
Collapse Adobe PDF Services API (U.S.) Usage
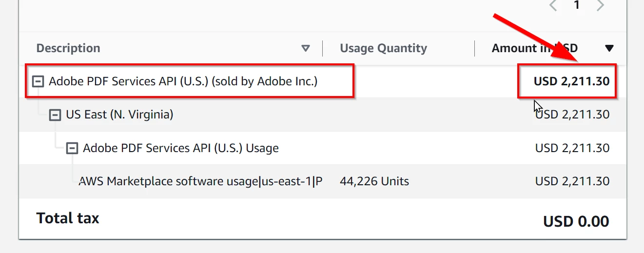coord(72,148)
